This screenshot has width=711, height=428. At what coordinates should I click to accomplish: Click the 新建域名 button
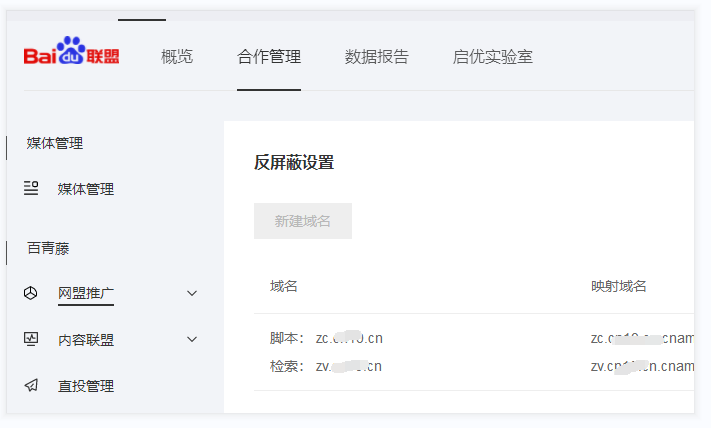point(303,221)
